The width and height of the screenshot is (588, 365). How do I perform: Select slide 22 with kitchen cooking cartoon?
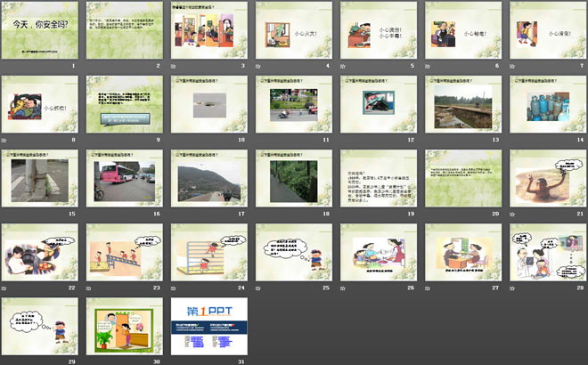pyautogui.click(x=40, y=253)
